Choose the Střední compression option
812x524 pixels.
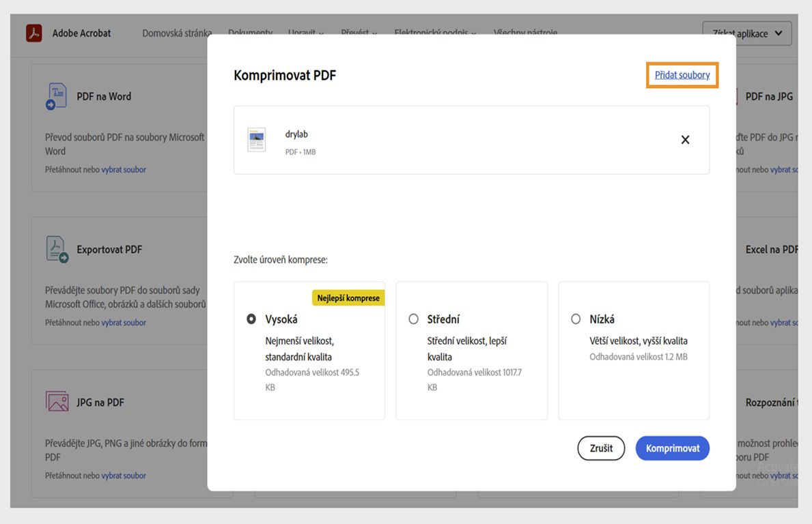pos(413,319)
